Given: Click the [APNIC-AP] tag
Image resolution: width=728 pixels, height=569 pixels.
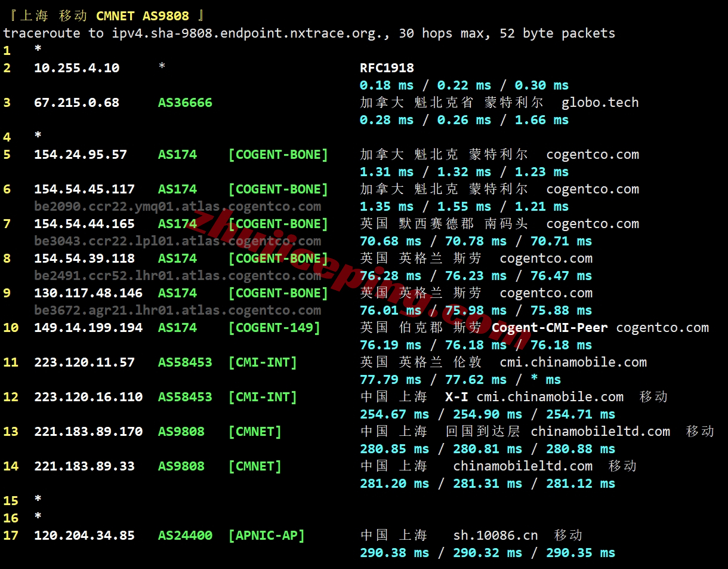Looking at the screenshot, I should 267,536.
